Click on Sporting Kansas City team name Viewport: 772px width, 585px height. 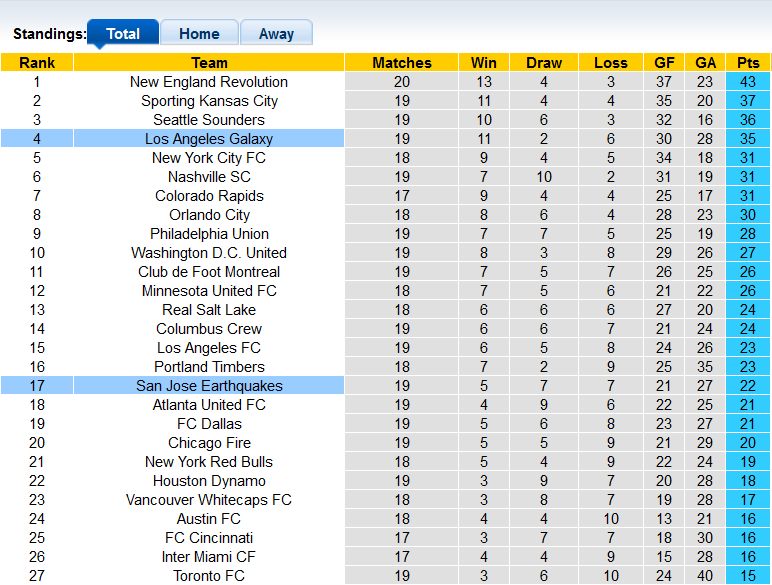tap(209, 101)
